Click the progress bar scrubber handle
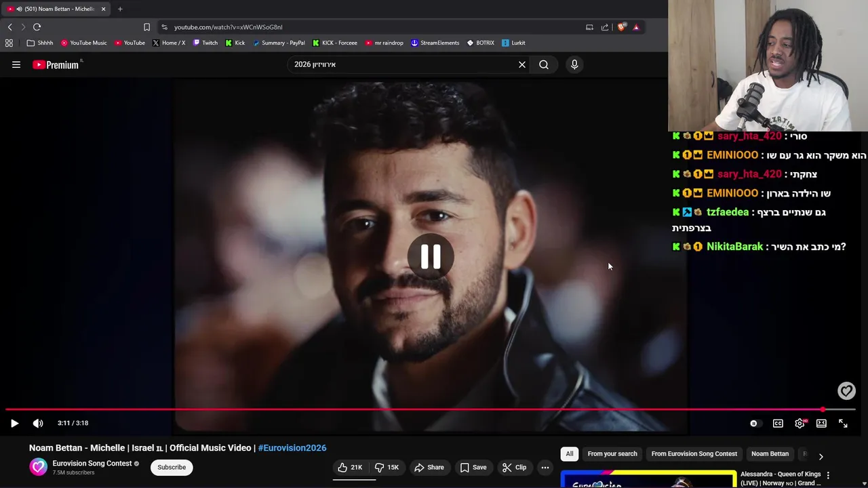 point(823,409)
